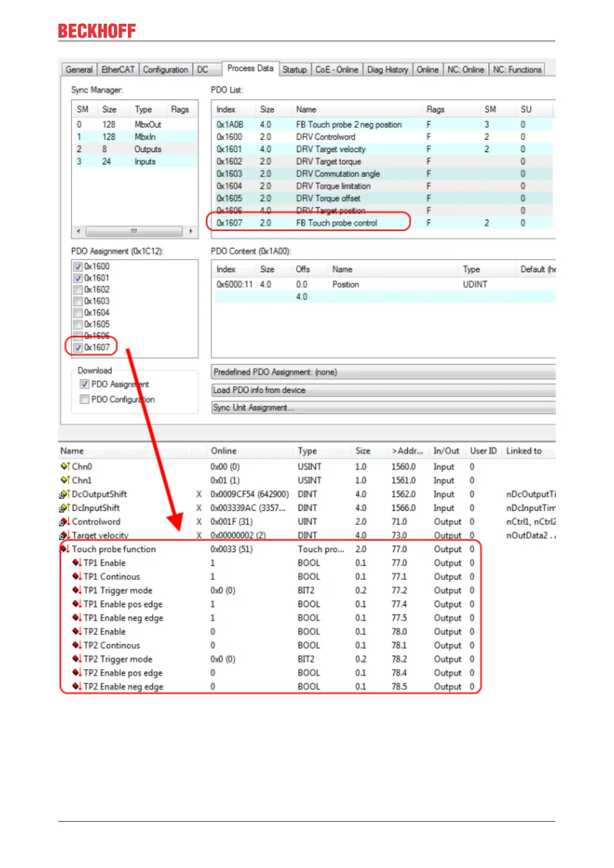614x868 pixels.
Task: Toggle the 0x1607 PDO assignment checkbox
Action: [x=78, y=348]
